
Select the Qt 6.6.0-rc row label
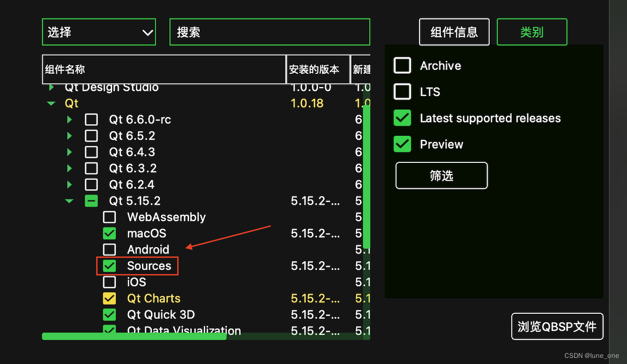point(140,120)
